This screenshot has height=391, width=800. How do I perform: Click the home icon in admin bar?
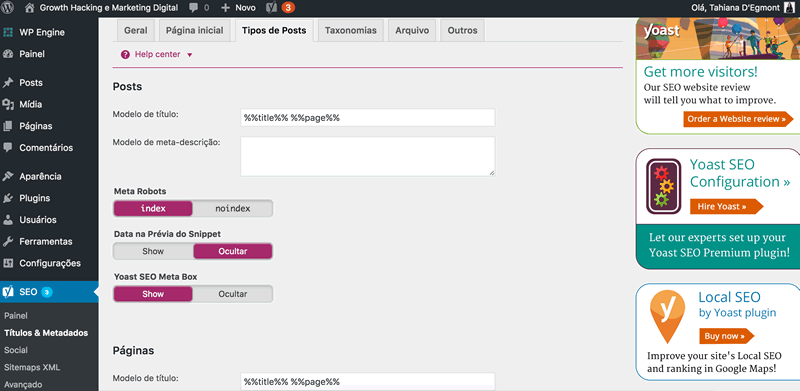30,8
